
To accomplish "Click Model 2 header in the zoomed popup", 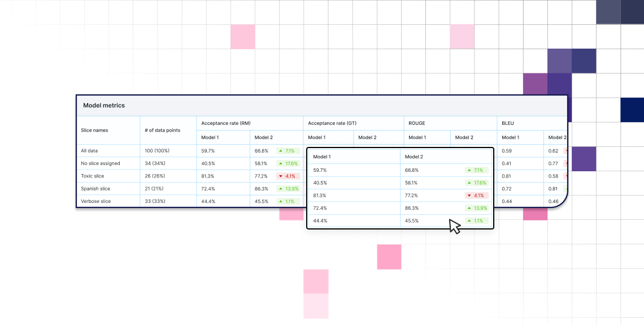I will pos(414,157).
